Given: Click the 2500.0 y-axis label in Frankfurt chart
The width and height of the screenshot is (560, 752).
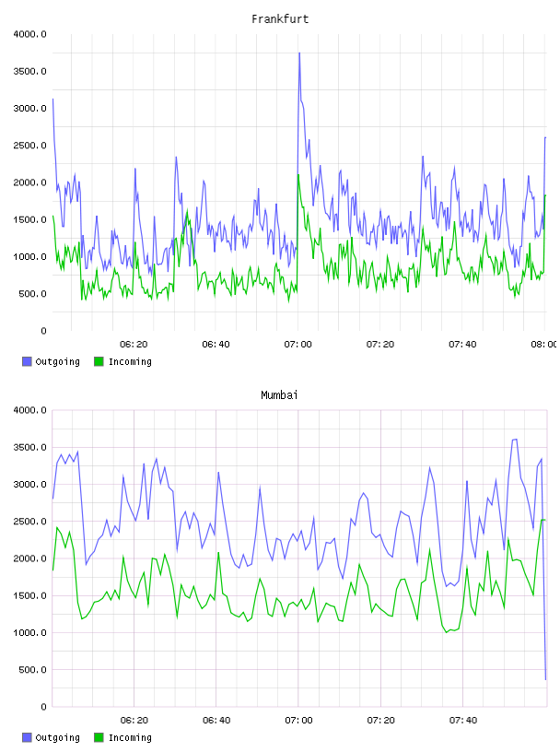Looking at the screenshot, I should 29,146.
